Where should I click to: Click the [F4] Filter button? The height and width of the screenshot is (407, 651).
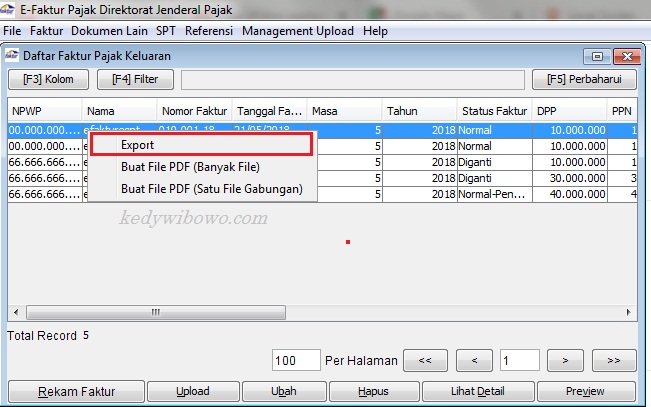135,79
